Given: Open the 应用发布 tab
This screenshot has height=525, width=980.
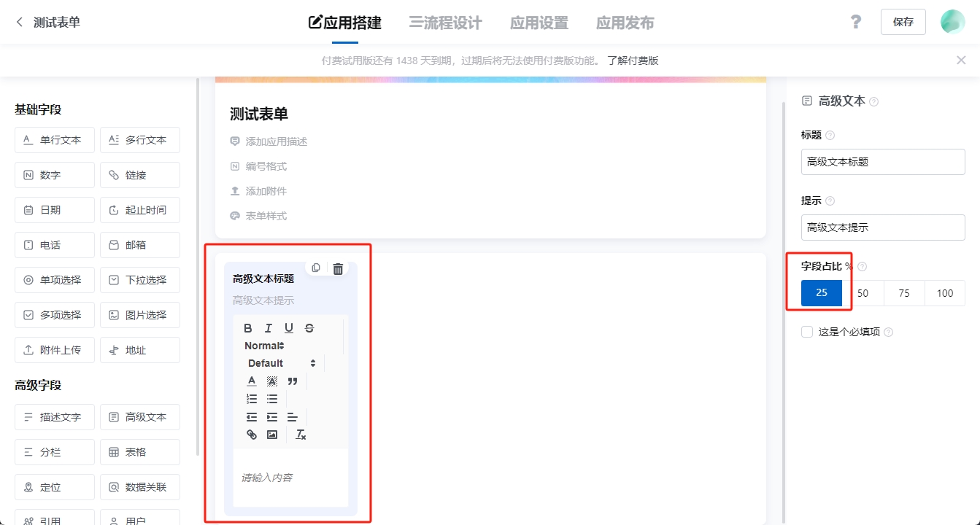Looking at the screenshot, I should (625, 23).
